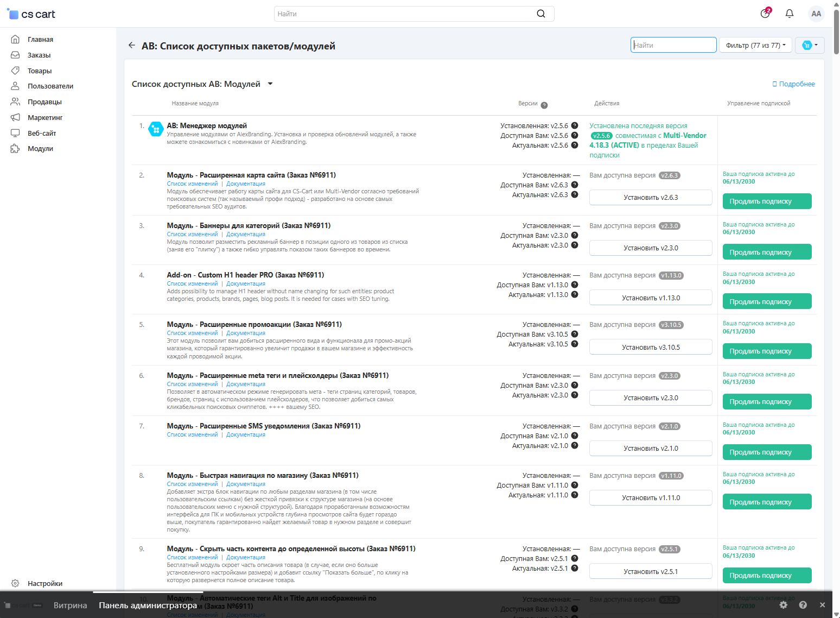840x618 pixels.
Task: Switch to Панель администратора tab
Action: pyautogui.click(x=148, y=605)
